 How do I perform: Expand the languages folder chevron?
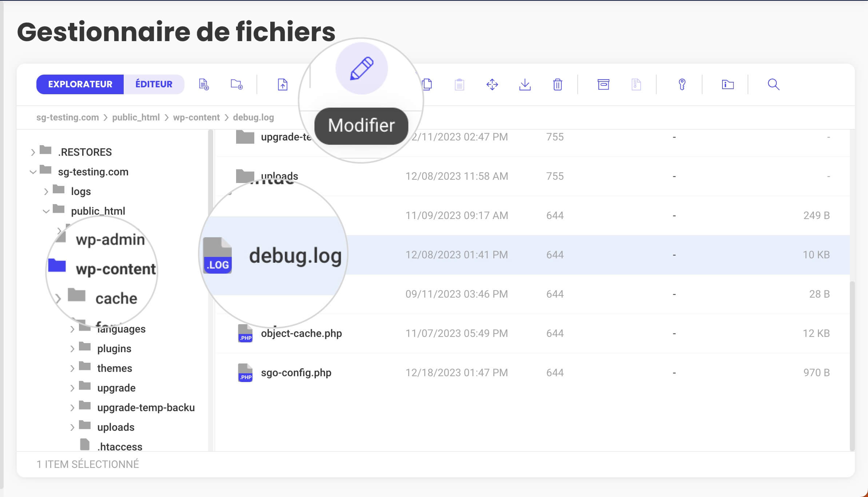[72, 329]
